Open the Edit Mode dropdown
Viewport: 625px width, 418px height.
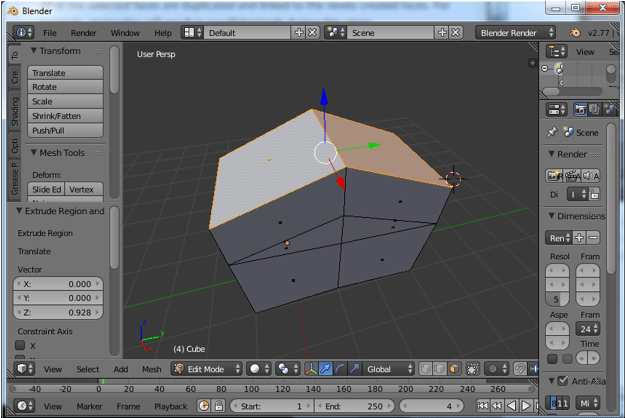pos(205,369)
